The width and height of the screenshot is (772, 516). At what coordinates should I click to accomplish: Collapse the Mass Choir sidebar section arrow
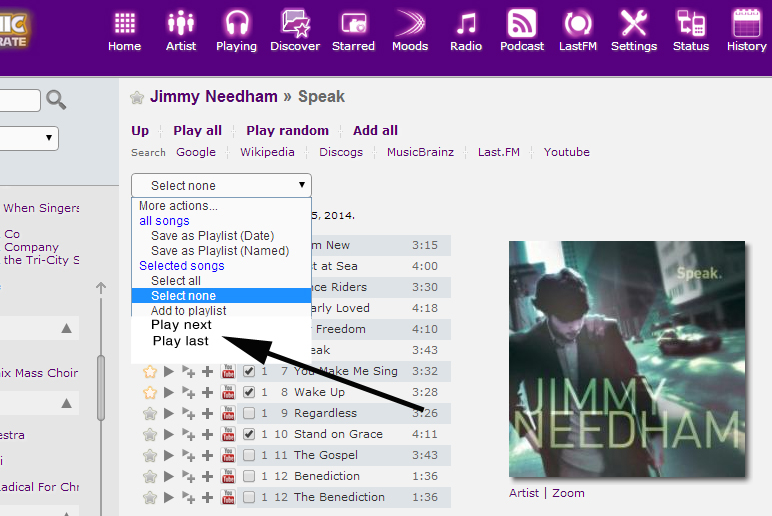coord(66,328)
